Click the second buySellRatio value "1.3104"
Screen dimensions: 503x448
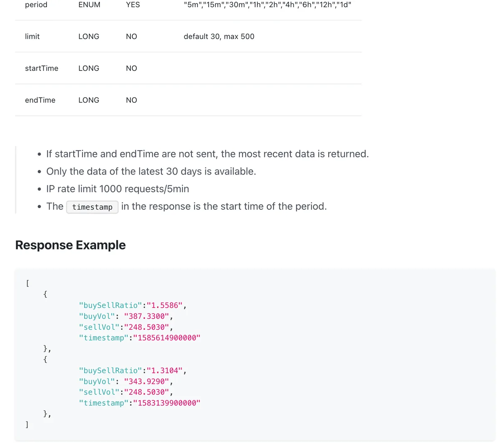[x=165, y=371]
